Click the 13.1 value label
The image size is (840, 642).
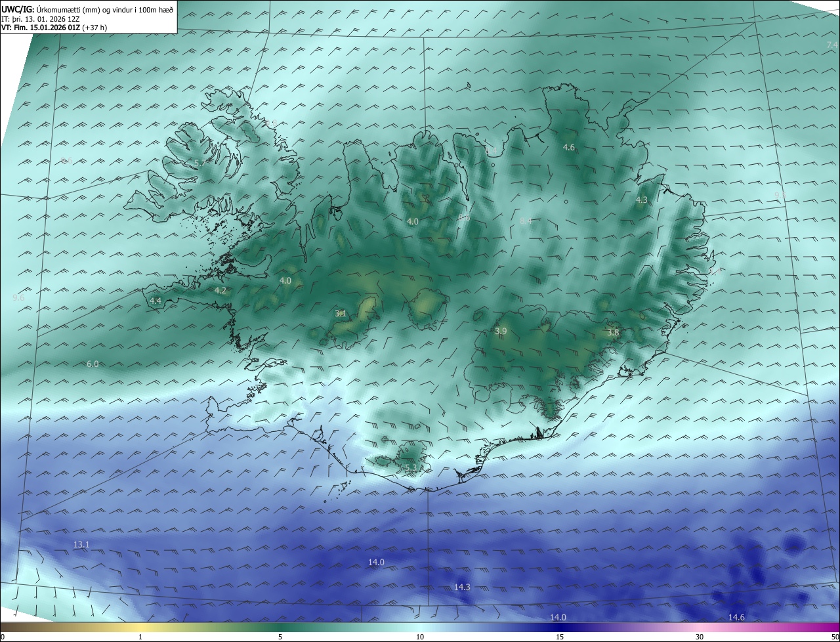pos(81,545)
